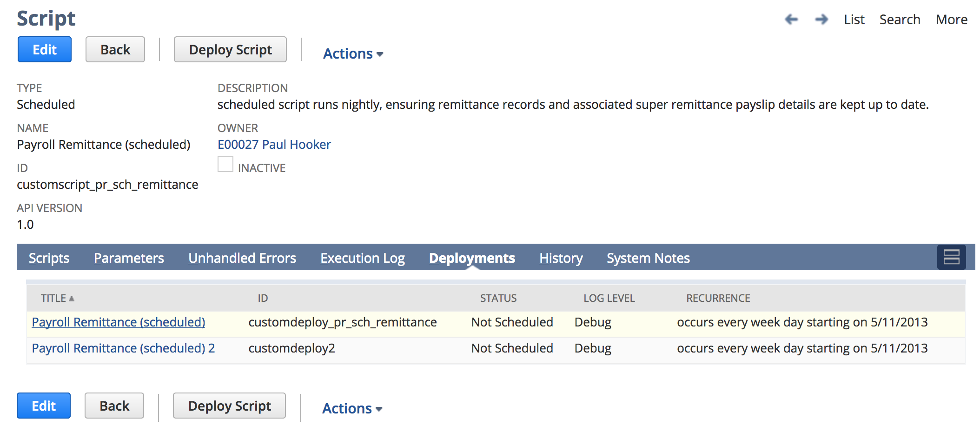Click the script description text
Screen dimensions: 980x426
[573, 105]
